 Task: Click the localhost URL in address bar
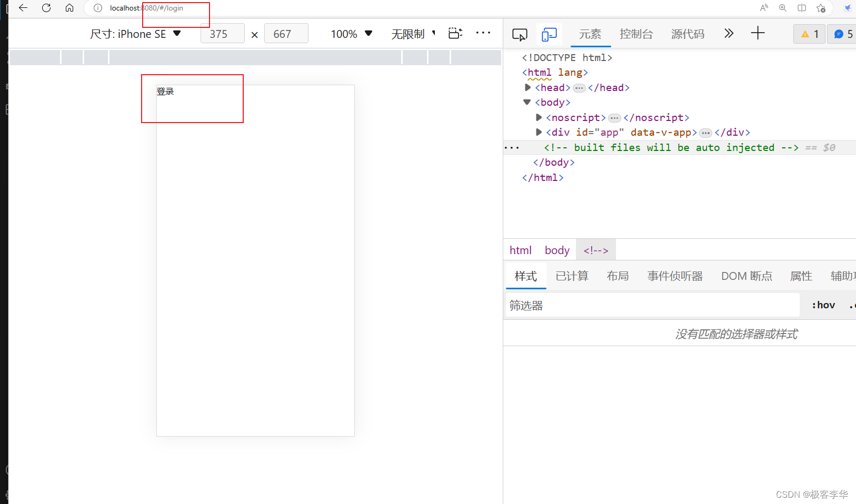pyautogui.click(x=146, y=8)
